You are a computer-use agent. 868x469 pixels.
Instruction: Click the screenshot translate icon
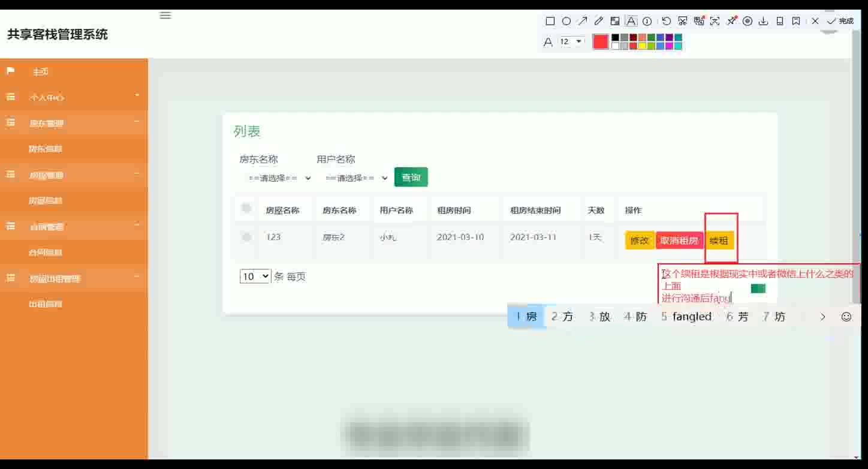pyautogui.click(x=698, y=21)
